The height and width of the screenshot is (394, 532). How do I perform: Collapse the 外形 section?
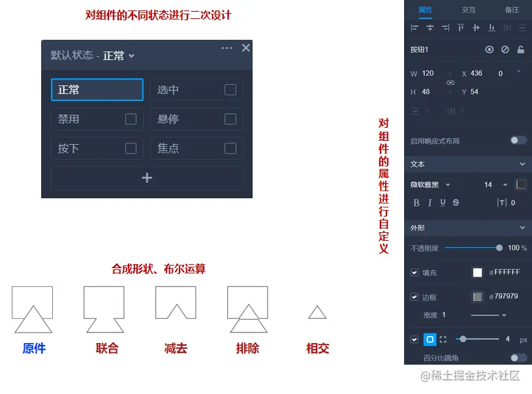pos(522,228)
